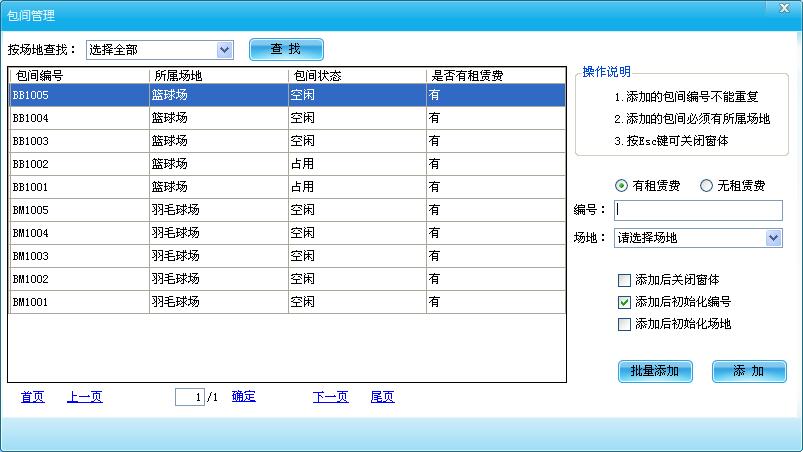Click the 上一页 previous page link
The width and height of the screenshot is (803, 452).
tap(84, 397)
